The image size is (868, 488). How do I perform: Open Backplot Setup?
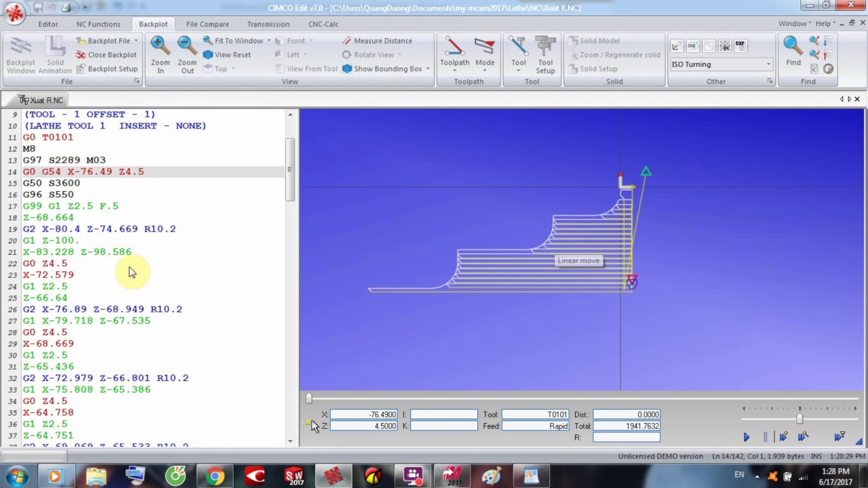pos(106,68)
